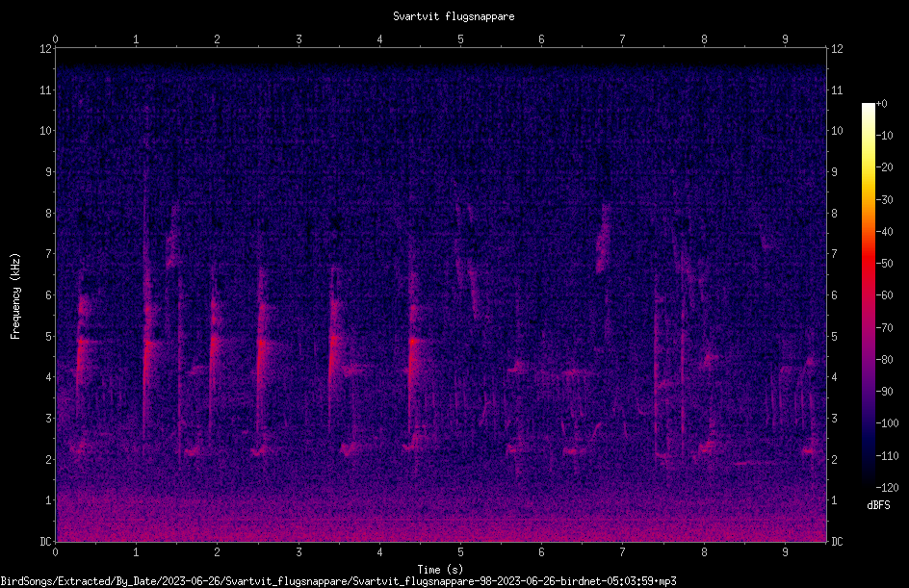Click the 'DC' tick next to the Frequency (kHz) label axis
This screenshot has width=909, height=588.
click(x=46, y=542)
